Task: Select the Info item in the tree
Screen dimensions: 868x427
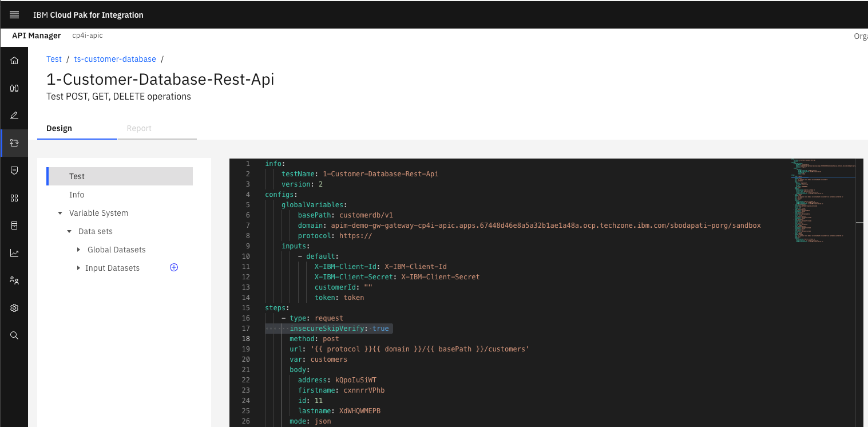Action: tap(77, 195)
